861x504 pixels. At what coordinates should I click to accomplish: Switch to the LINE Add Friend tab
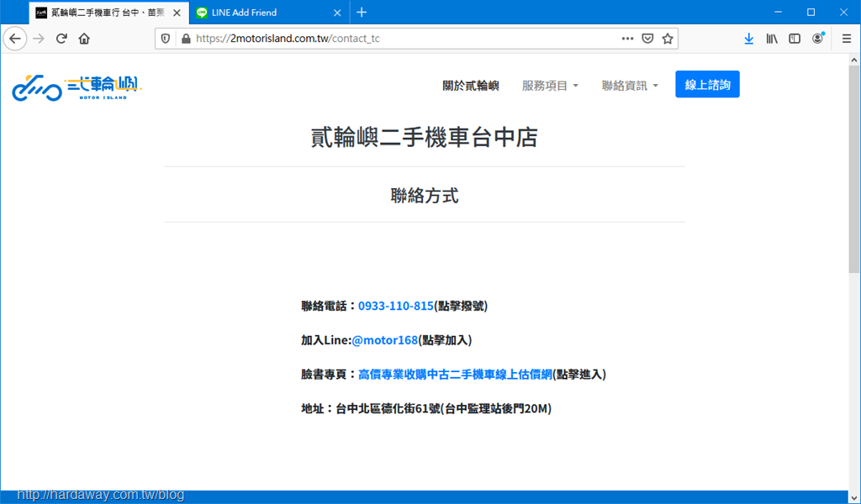[x=269, y=13]
